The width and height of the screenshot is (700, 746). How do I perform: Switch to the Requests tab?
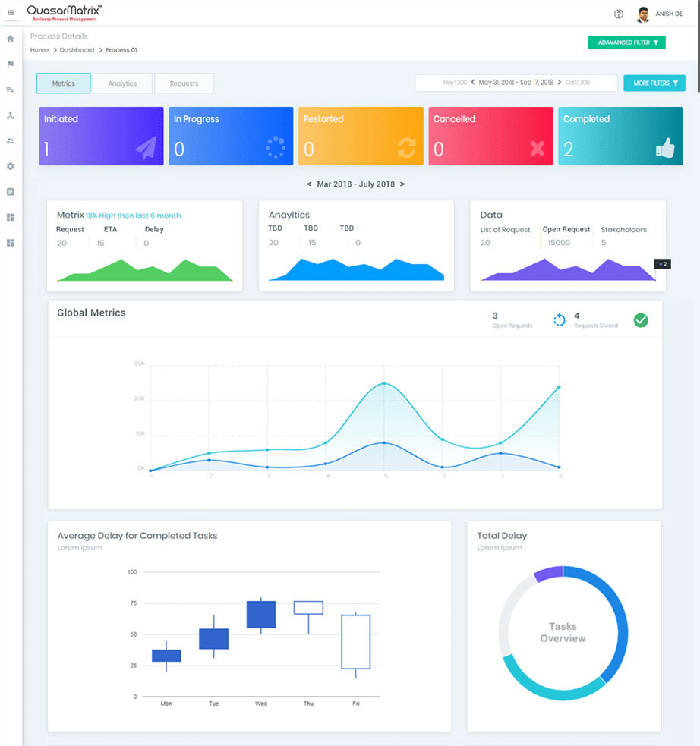point(184,83)
